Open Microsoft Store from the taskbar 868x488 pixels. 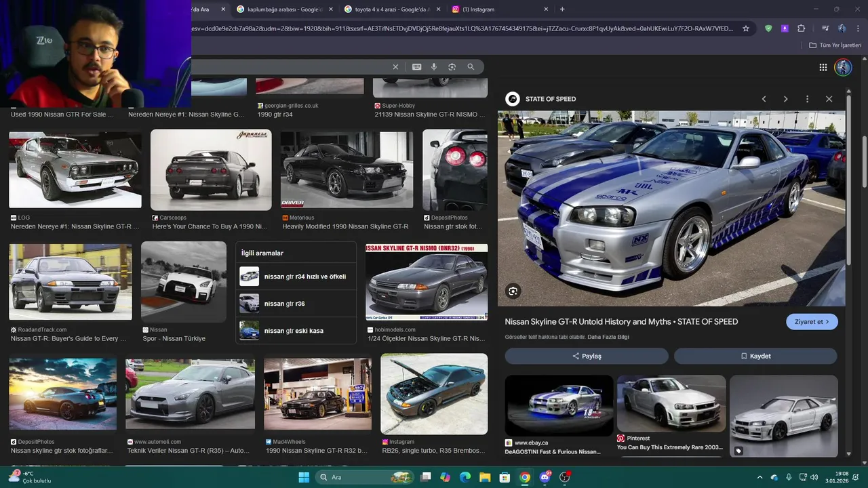pos(505,477)
